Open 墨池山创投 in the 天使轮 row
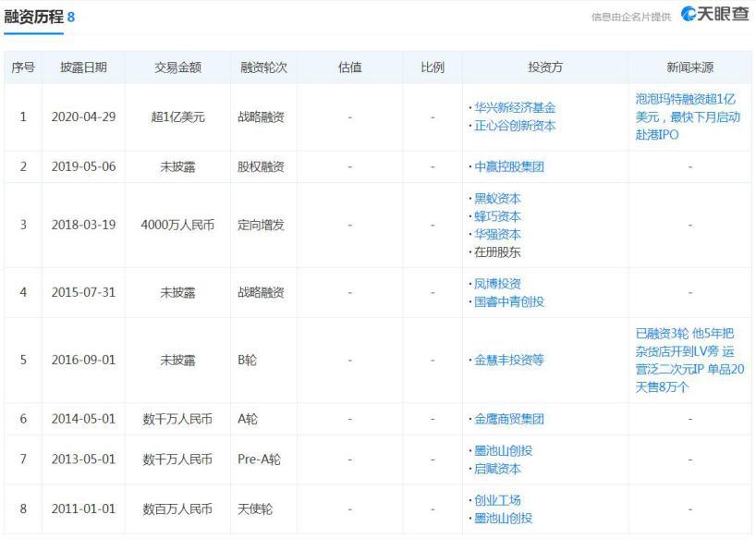Viewport: 756px width, 539px height. click(x=504, y=519)
